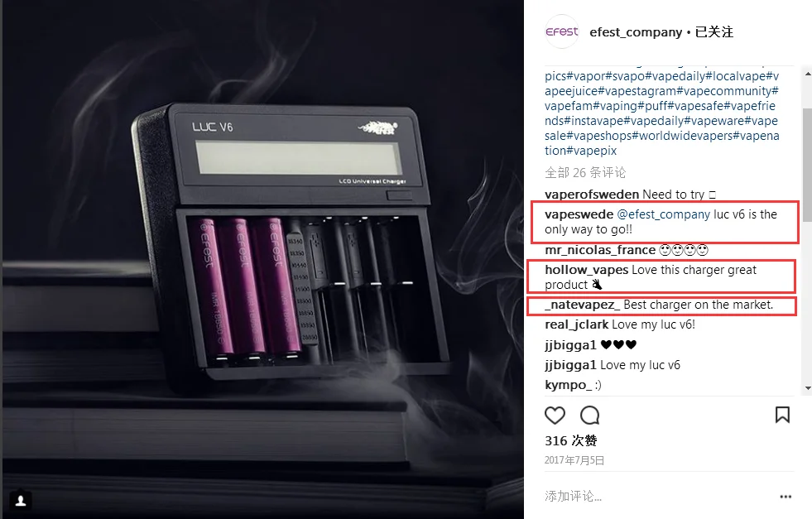The image size is (812, 519).
Task: View all 26 comments (全部 26 条评论)
Action: 585,172
